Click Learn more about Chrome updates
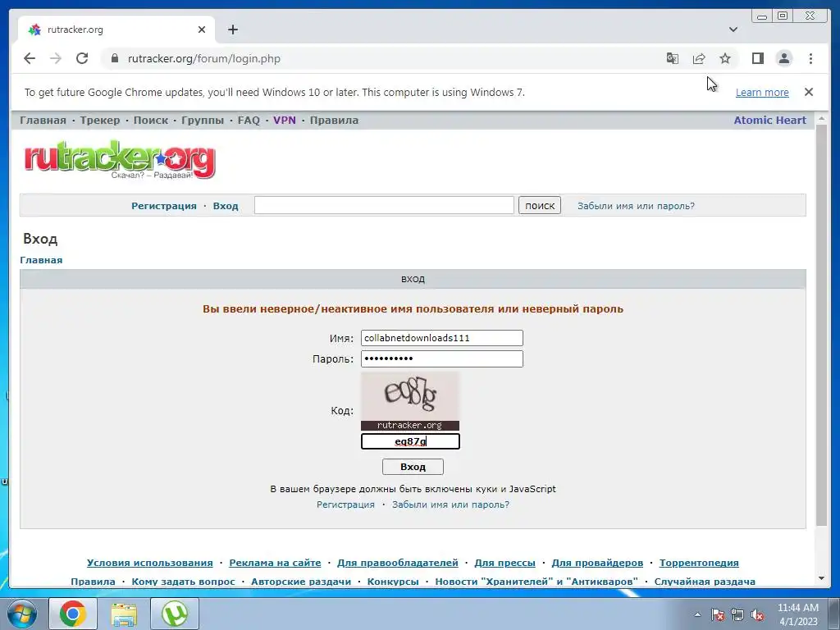 click(x=762, y=92)
